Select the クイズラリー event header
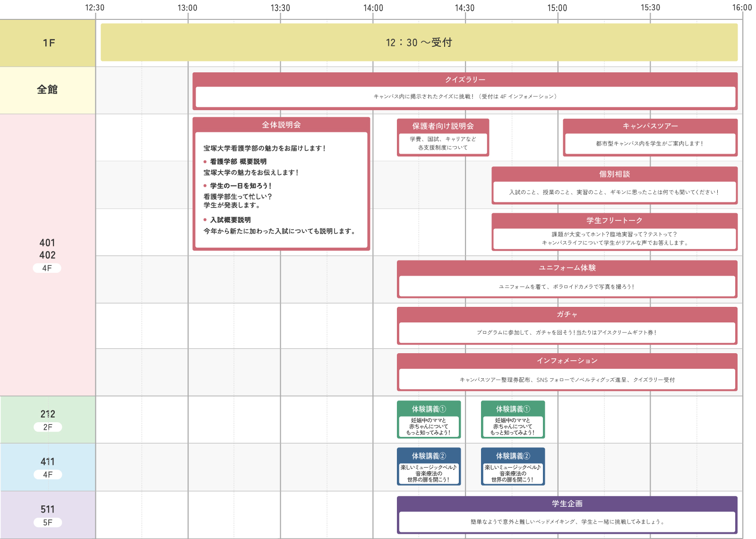The height and width of the screenshot is (539, 756). (x=465, y=79)
